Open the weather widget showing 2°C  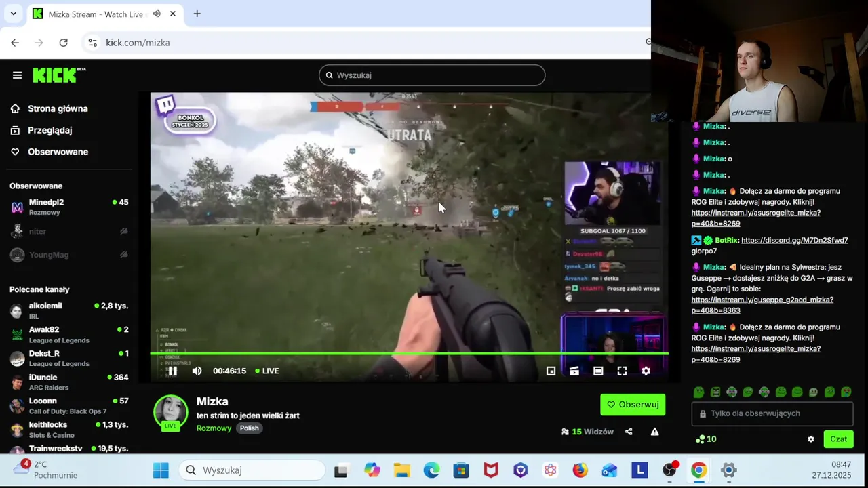click(x=45, y=470)
